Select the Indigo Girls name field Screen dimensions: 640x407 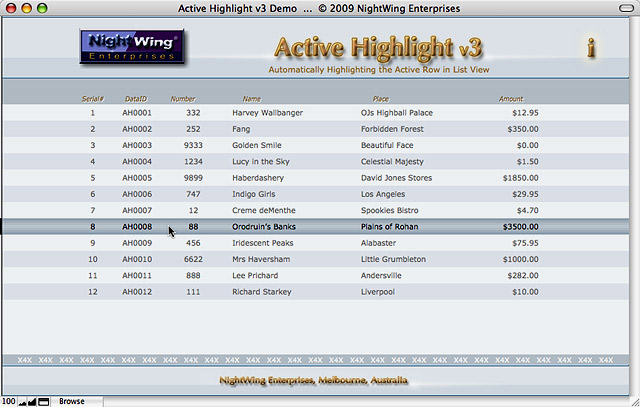(253, 194)
